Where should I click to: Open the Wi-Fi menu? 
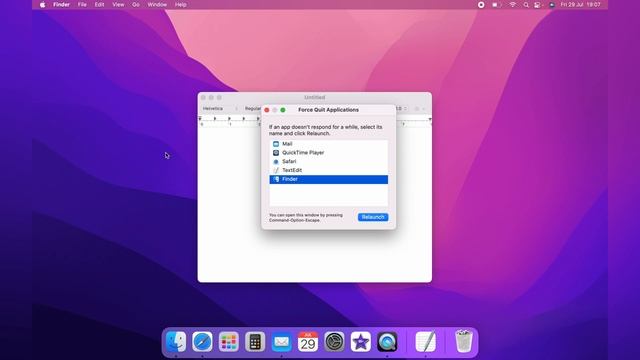coord(513,4)
